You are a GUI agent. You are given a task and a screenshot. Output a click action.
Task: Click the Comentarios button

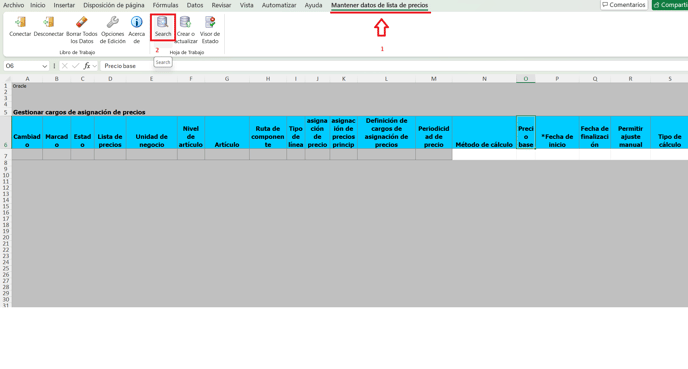pyautogui.click(x=624, y=5)
